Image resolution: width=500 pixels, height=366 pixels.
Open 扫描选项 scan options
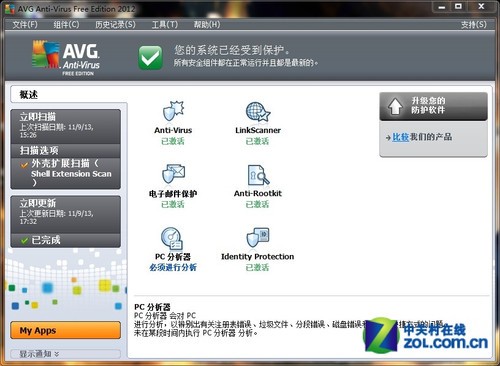(66, 150)
